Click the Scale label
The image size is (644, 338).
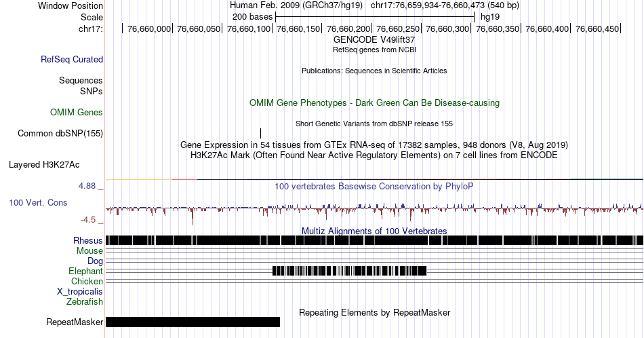click(x=92, y=17)
